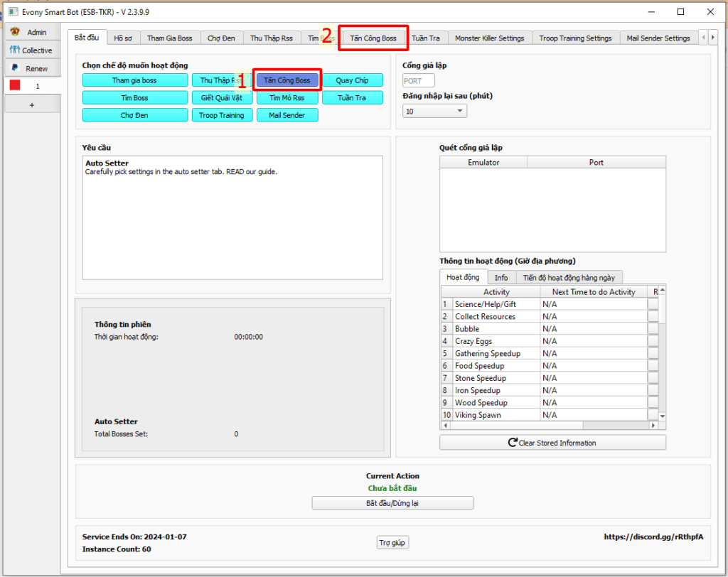
Task: Add a new instance with plus button
Action: (x=31, y=104)
